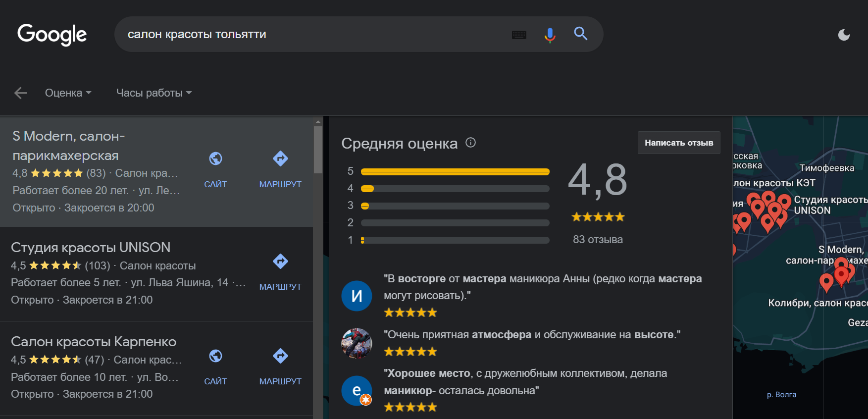Viewport: 868px width, 419px height.
Task: Click the Тимофеевка map label
Action: pos(827,168)
